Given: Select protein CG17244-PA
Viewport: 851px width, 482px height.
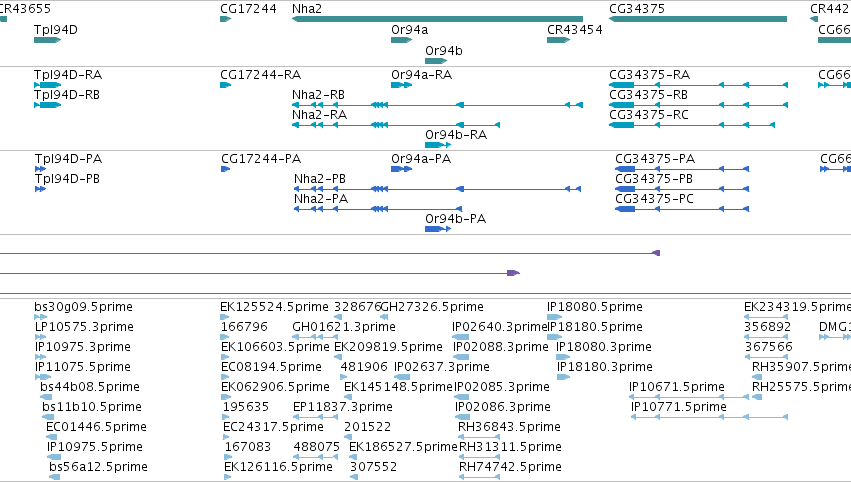Looking at the screenshot, I should [x=261, y=159].
